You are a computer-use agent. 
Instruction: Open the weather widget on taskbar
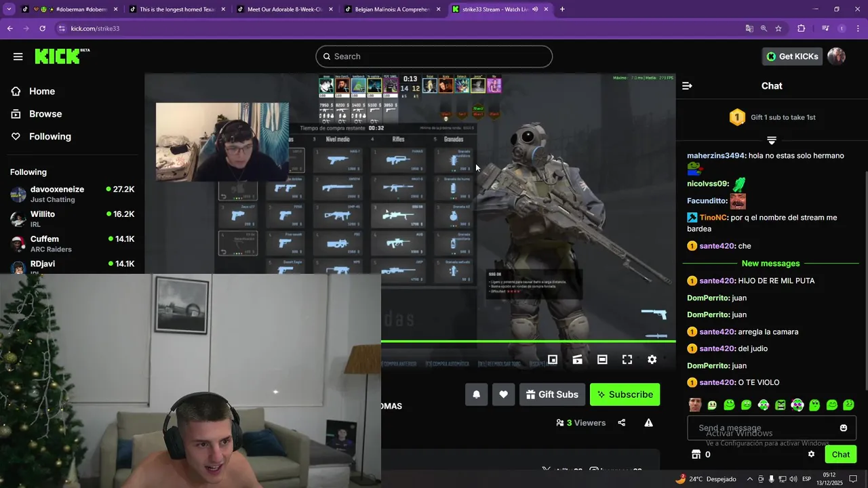click(x=705, y=479)
